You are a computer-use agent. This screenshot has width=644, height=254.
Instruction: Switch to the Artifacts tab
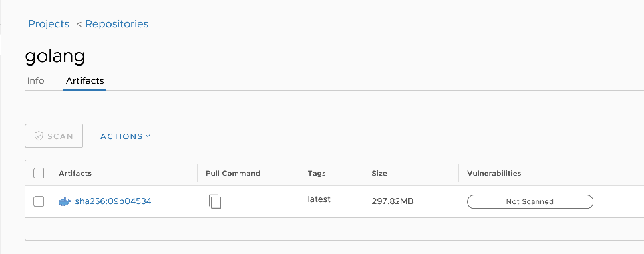click(x=85, y=81)
